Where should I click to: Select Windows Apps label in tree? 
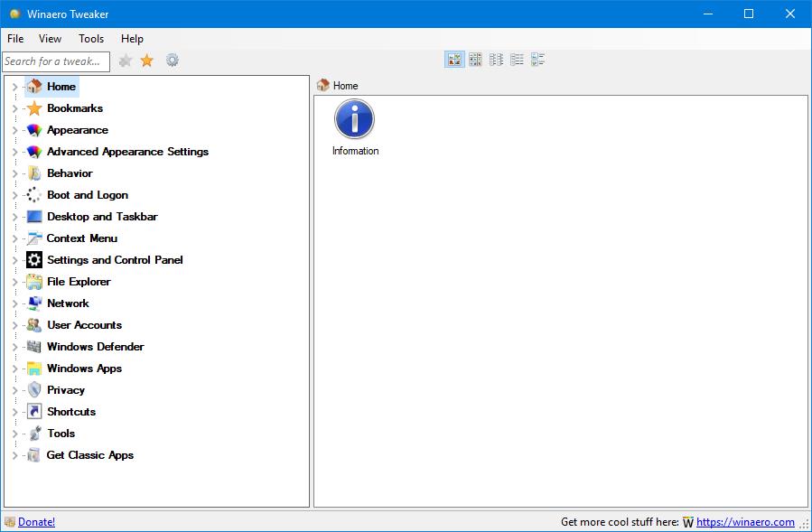(84, 369)
